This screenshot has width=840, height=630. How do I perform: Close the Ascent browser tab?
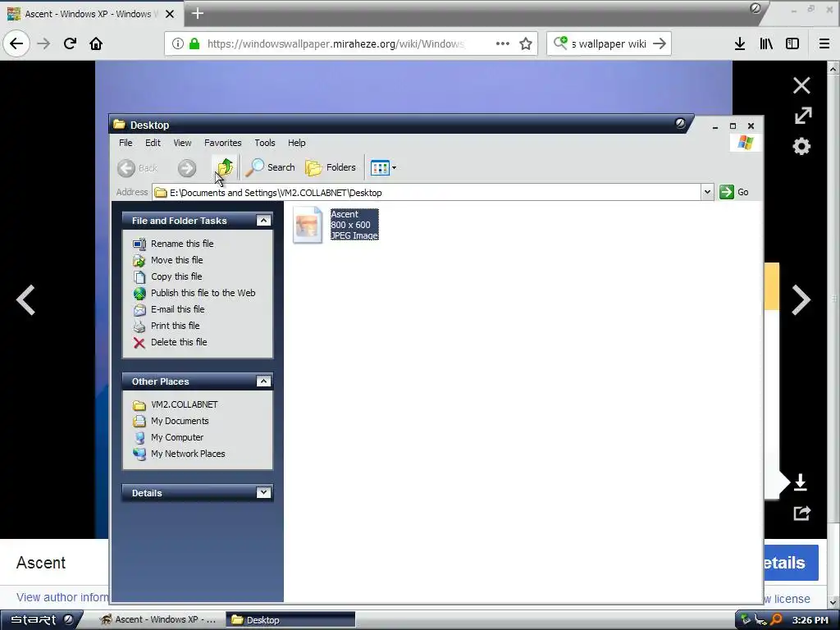coord(170,14)
